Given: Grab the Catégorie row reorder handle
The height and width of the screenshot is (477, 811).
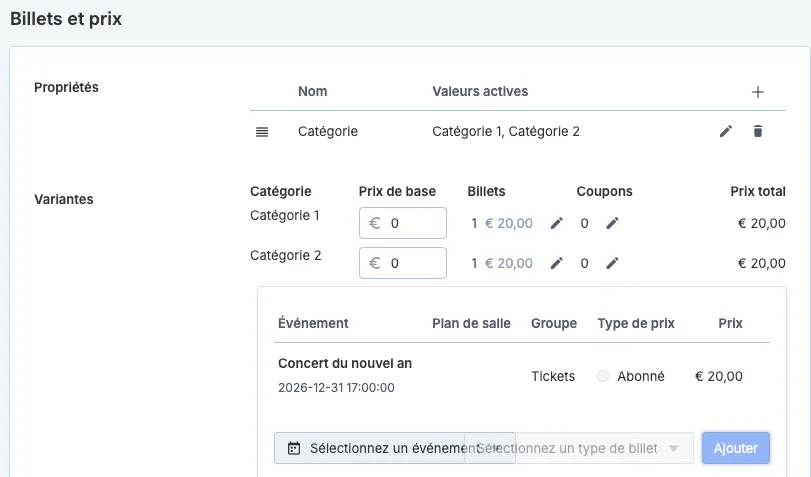Looking at the screenshot, I should [x=262, y=132].
